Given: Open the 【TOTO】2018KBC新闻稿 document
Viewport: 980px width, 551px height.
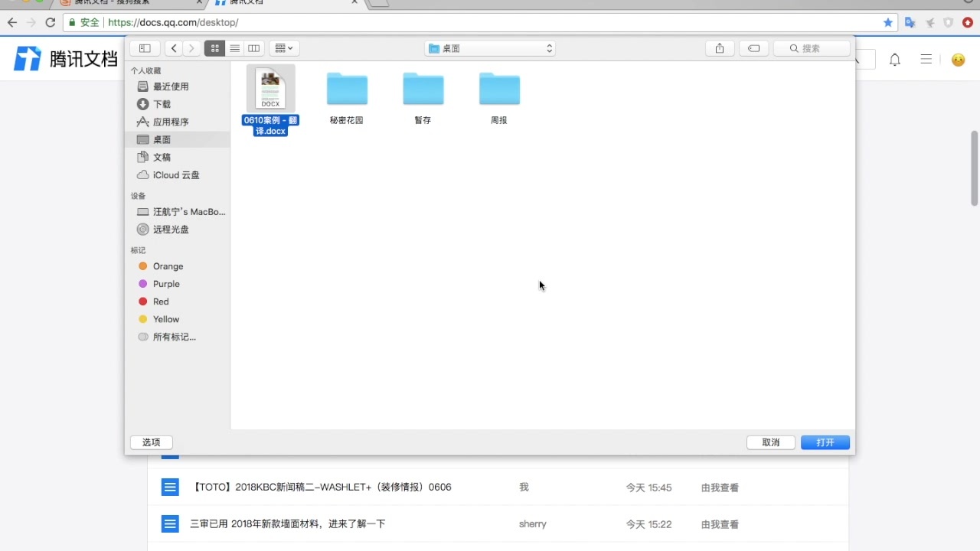Looking at the screenshot, I should pos(322,487).
